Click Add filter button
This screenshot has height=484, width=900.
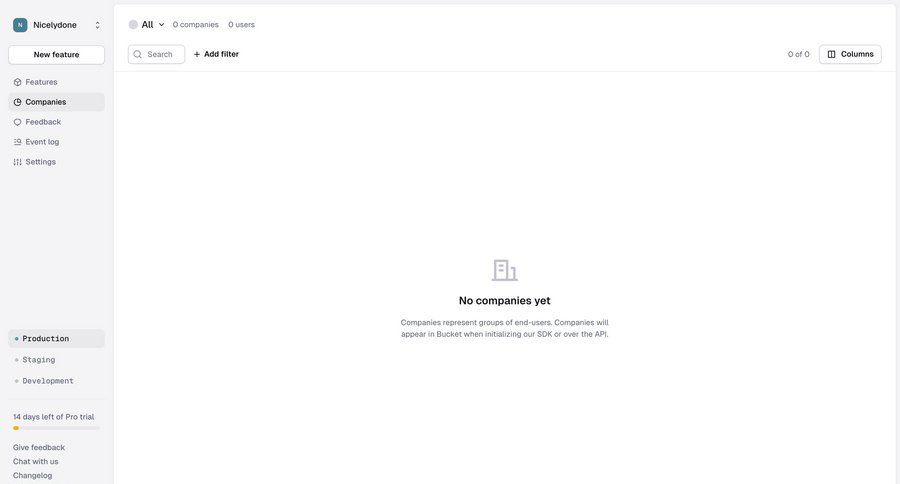point(216,54)
